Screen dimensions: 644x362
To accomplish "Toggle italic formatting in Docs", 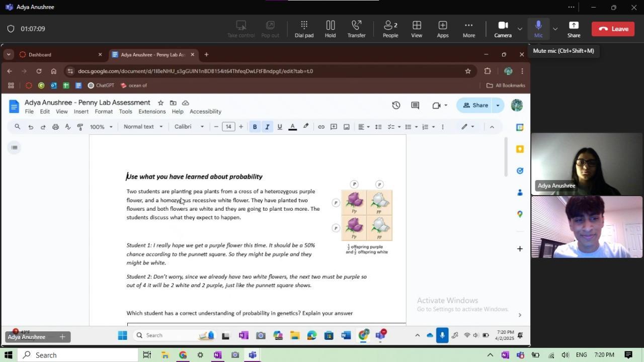I will click(x=267, y=127).
